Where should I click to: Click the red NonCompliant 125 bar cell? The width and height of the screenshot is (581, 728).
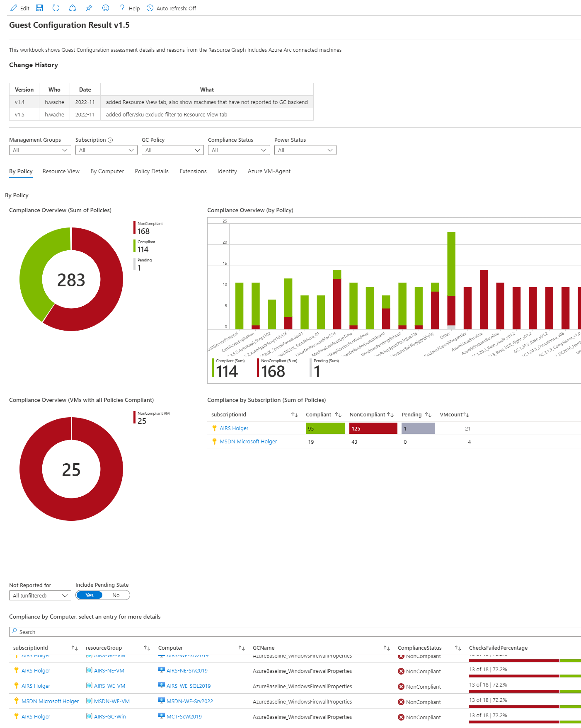coord(373,428)
